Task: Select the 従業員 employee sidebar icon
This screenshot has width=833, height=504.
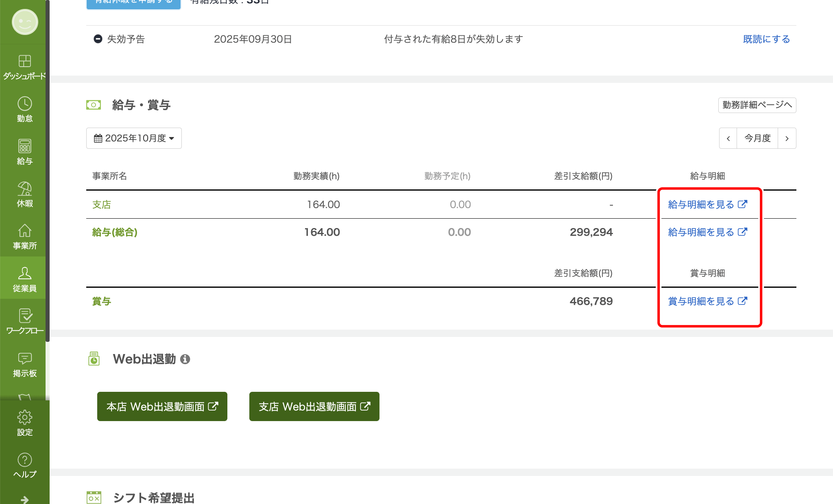Action: pyautogui.click(x=24, y=278)
